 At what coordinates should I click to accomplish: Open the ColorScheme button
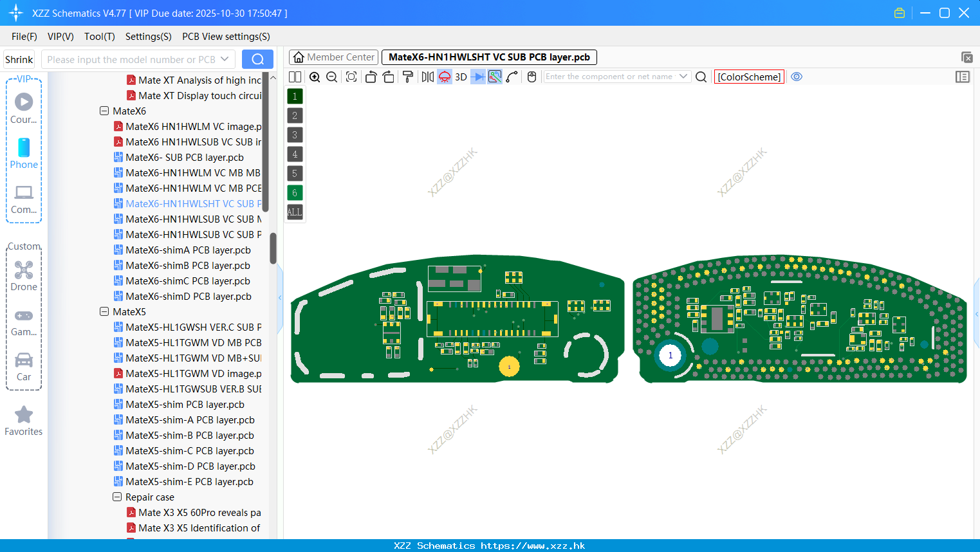(749, 77)
